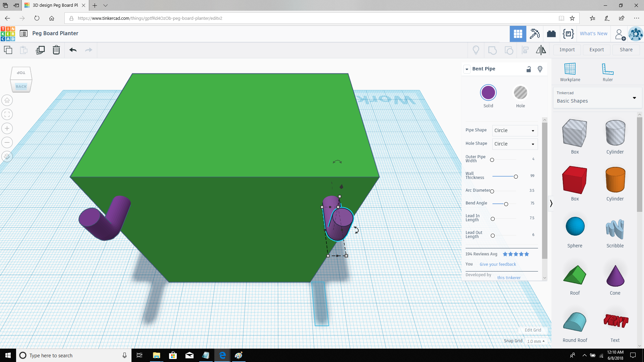Undo the last action
The height and width of the screenshot is (362, 644).
[73, 50]
